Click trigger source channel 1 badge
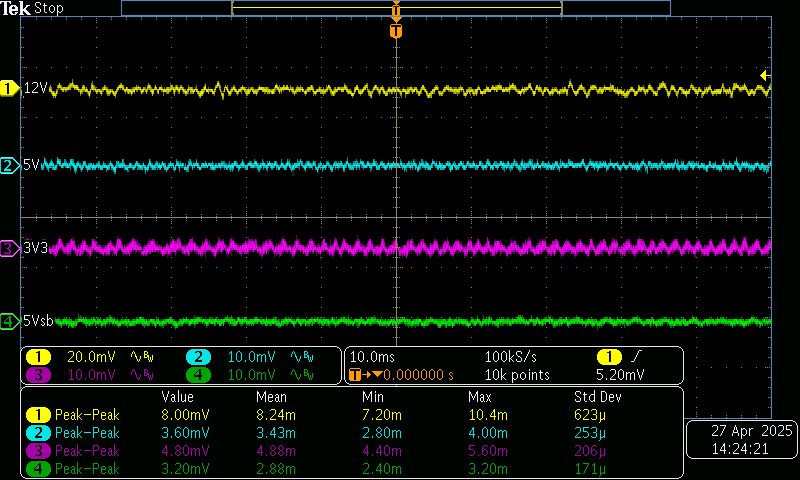Viewport: 800px width, 480px height. tap(609, 357)
